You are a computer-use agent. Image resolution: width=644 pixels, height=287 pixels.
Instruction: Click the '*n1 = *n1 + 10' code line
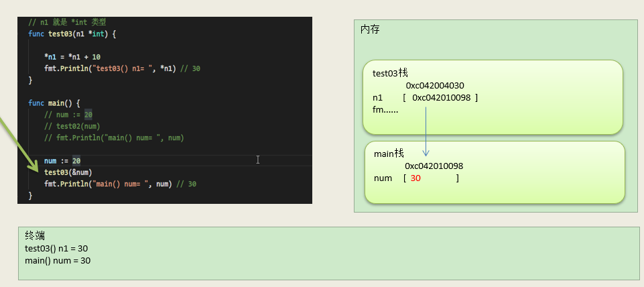pyautogui.click(x=72, y=57)
